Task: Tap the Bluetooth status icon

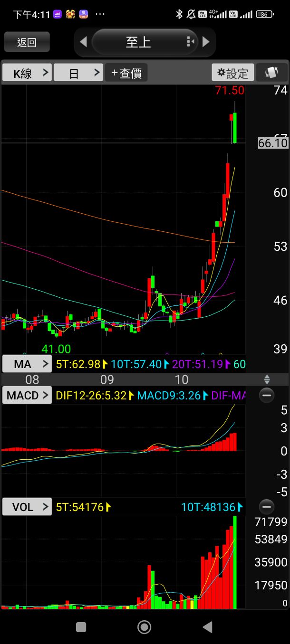Action: tap(179, 14)
